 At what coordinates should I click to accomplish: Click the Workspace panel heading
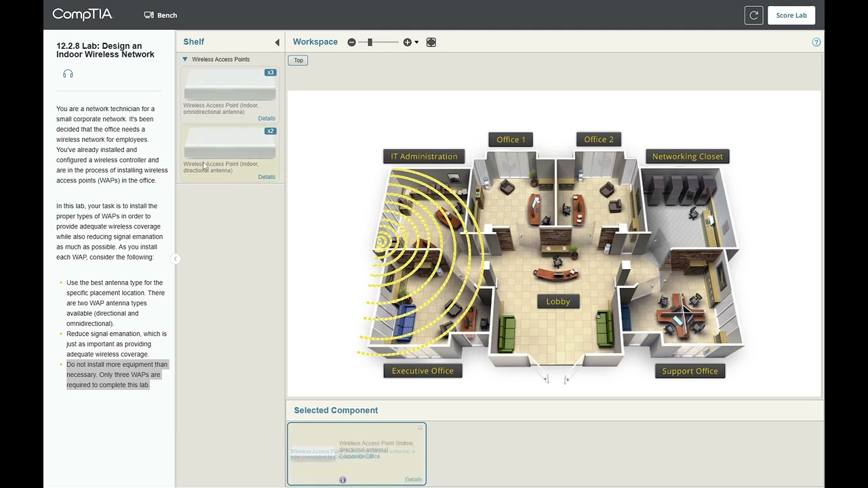point(315,42)
